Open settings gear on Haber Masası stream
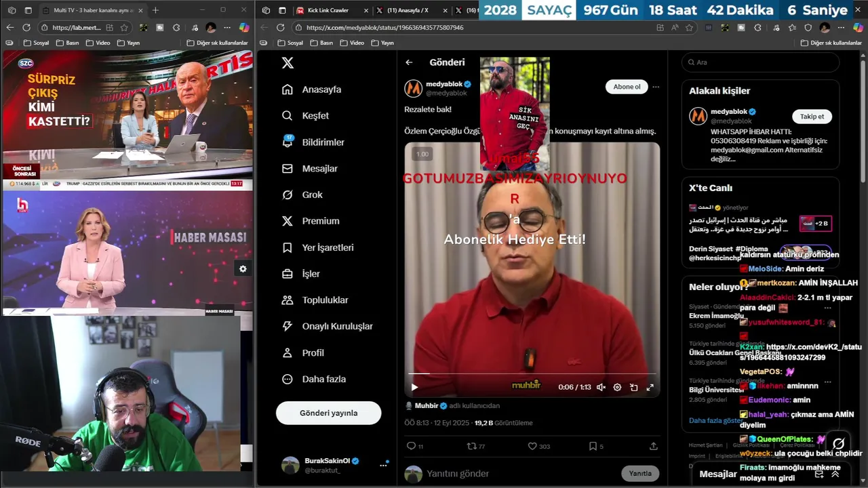This screenshot has height=488, width=868. [243, 269]
